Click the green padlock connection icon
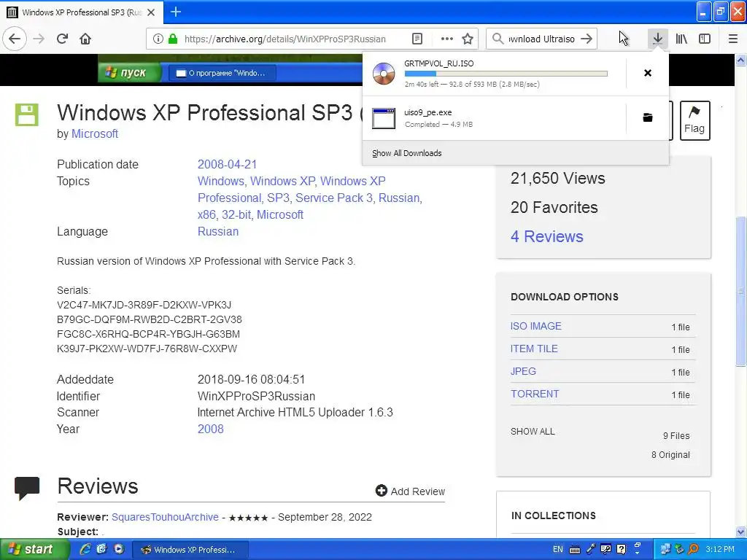Screen dimensions: 747x560 (x=173, y=39)
